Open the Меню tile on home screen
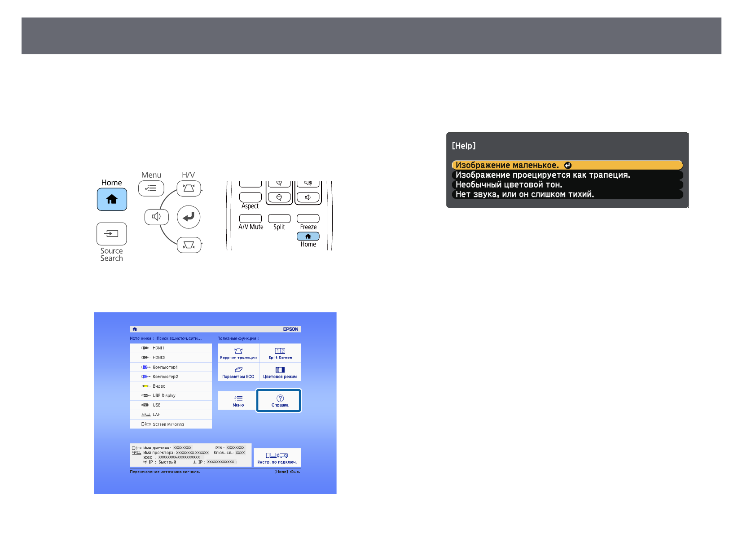This screenshot has width=756, height=534. (238, 400)
